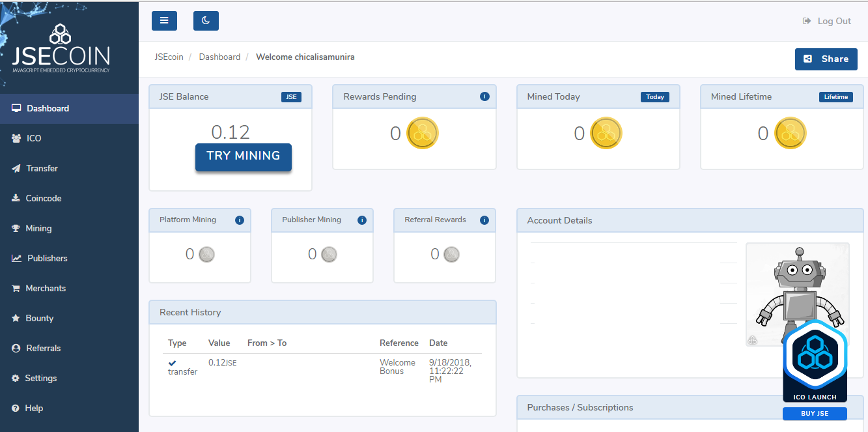Log out of the account
Viewport: 868px width, 432px height.
(827, 21)
